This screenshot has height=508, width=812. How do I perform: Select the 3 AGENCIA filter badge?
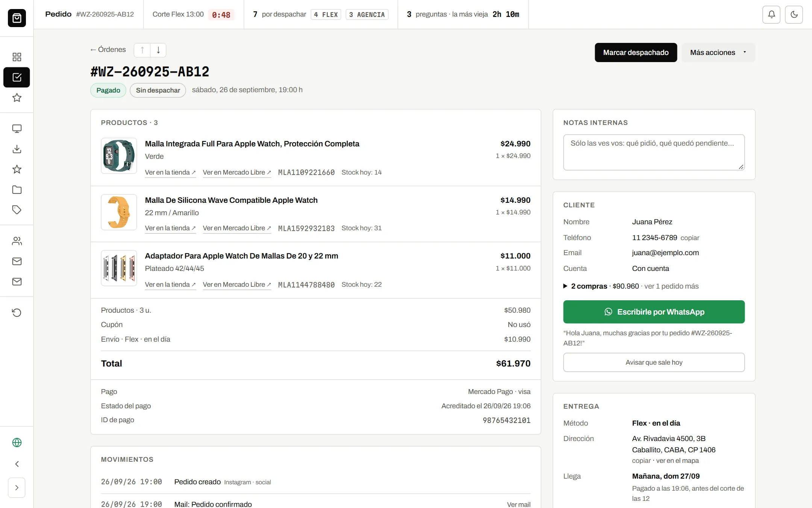coord(367,15)
